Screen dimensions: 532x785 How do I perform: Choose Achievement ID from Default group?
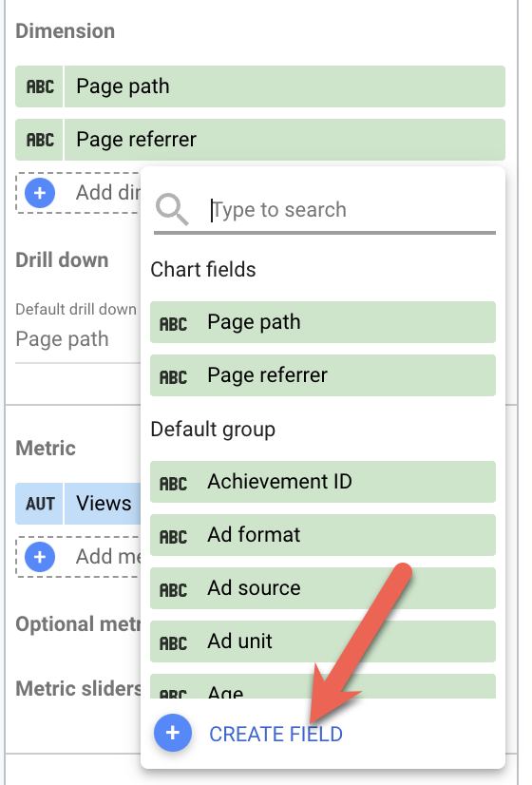(323, 482)
